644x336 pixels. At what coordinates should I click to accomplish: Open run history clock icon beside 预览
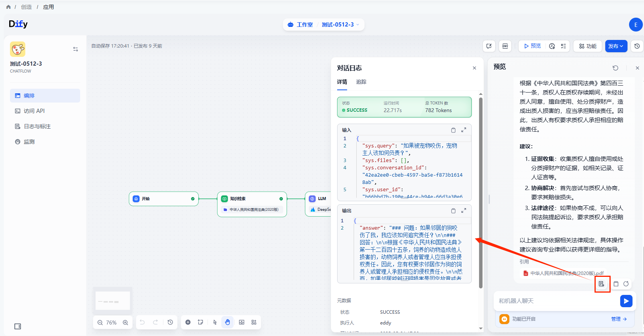point(552,46)
